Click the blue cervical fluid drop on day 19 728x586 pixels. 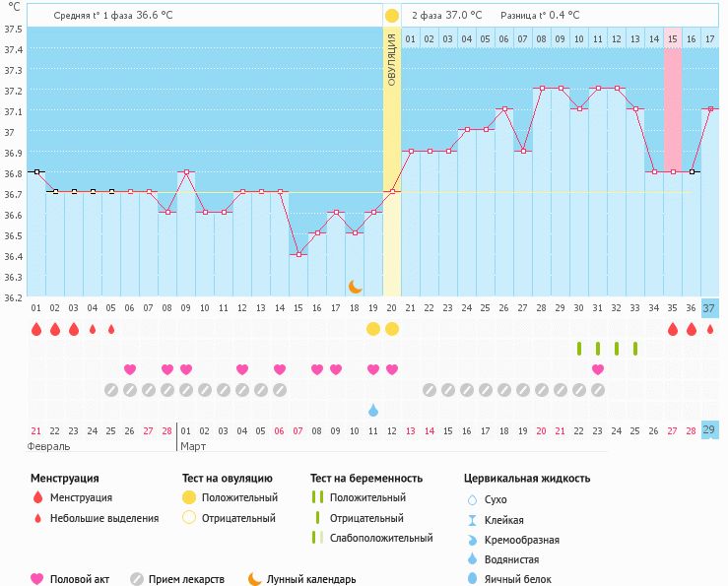[373, 410]
